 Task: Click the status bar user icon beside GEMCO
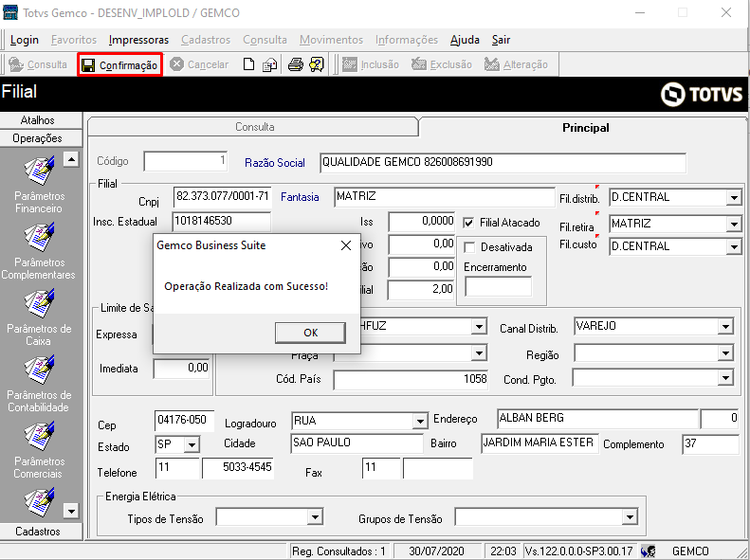pos(649,551)
